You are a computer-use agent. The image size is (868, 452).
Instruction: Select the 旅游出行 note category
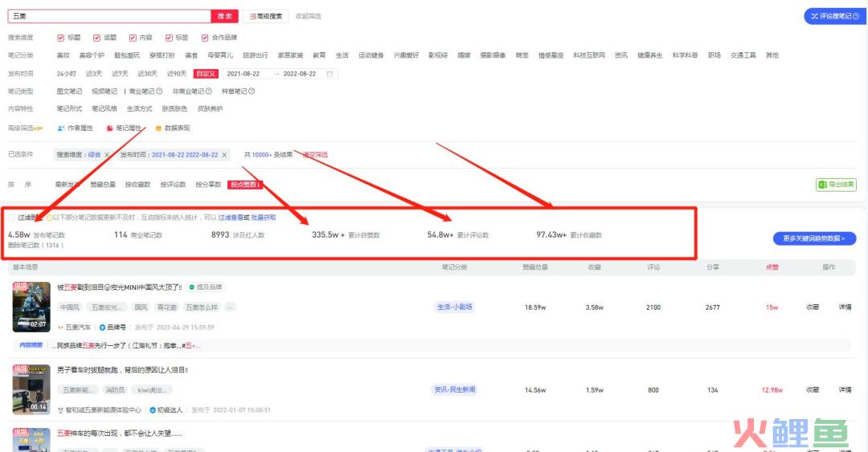click(x=256, y=55)
